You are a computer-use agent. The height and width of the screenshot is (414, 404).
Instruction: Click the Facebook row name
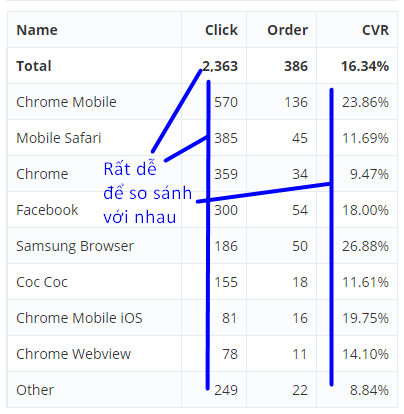pyautogui.click(x=47, y=210)
